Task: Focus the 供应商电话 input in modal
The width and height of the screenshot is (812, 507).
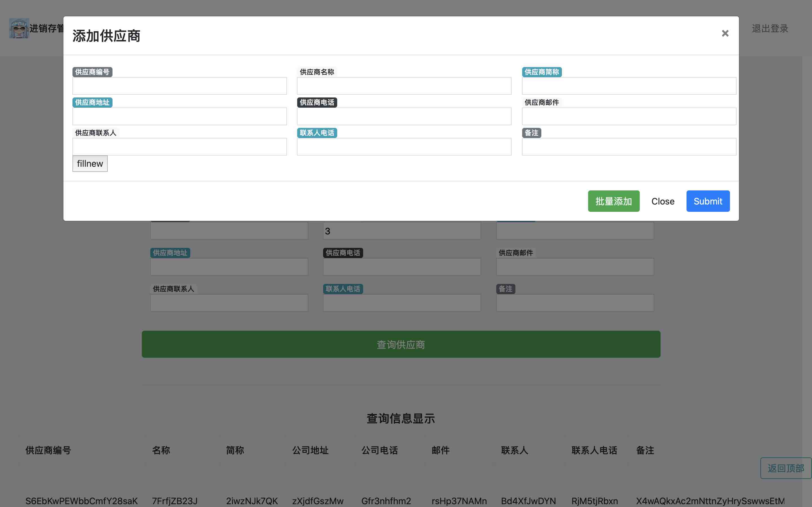Action: 404,116
